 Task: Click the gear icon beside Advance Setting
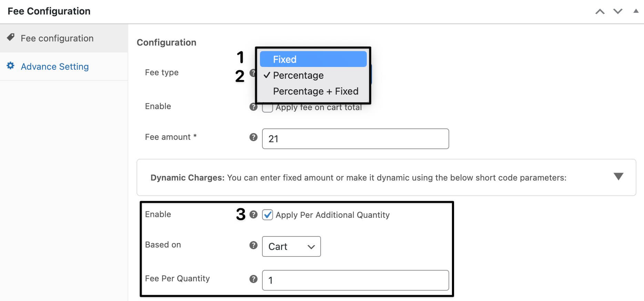click(x=10, y=66)
